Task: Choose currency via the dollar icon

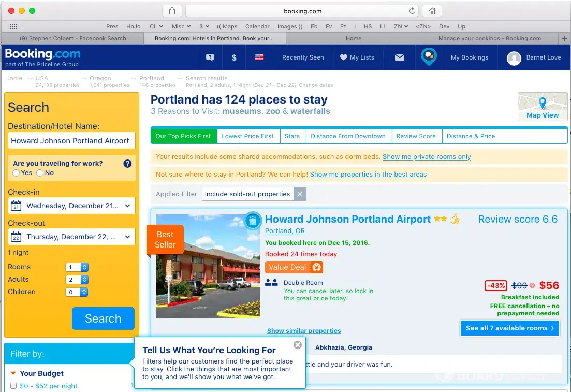Action: [x=234, y=57]
